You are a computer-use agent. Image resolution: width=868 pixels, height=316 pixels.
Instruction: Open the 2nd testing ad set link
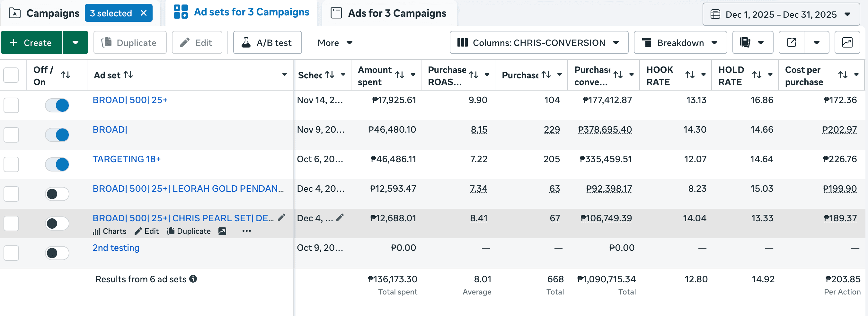coord(116,248)
